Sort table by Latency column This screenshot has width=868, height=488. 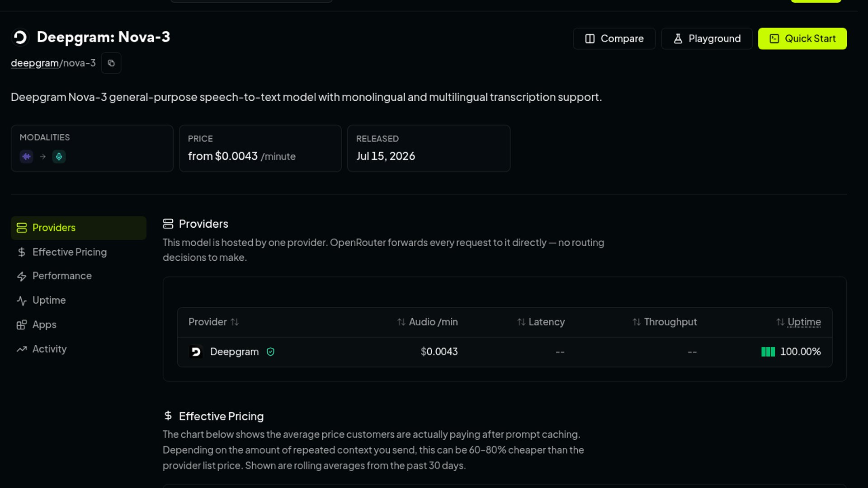point(541,322)
